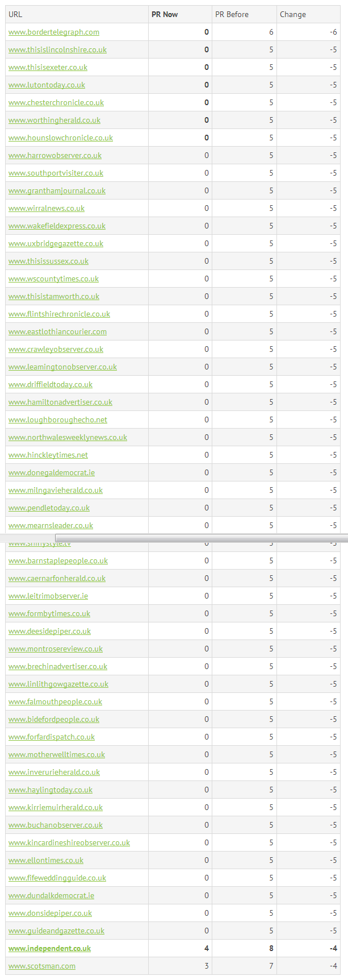
Task: Click the URL column header
Action: click(15, 15)
